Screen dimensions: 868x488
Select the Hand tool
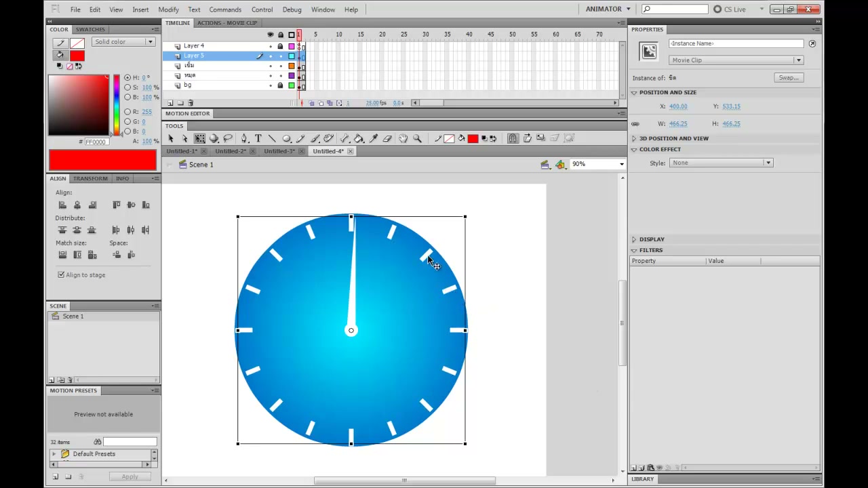[403, 138]
